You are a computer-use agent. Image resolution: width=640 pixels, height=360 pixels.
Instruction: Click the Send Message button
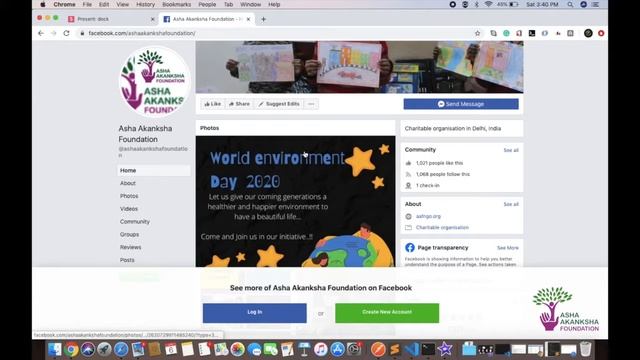pyautogui.click(x=461, y=104)
